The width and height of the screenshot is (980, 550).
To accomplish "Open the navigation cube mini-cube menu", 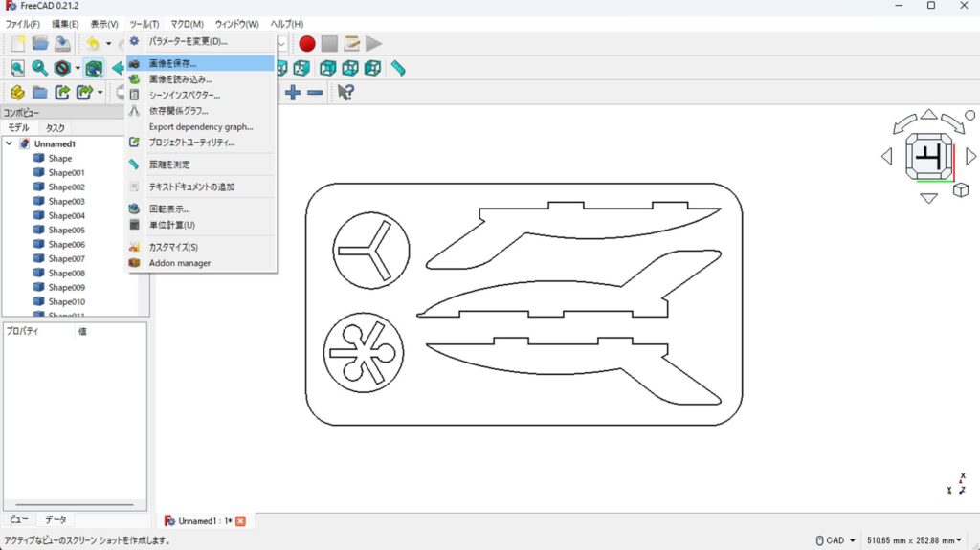I will pyautogui.click(x=961, y=189).
